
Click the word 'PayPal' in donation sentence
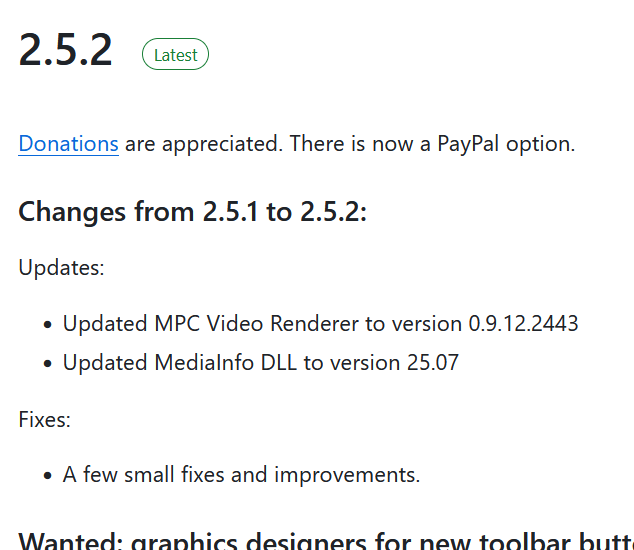click(x=468, y=144)
